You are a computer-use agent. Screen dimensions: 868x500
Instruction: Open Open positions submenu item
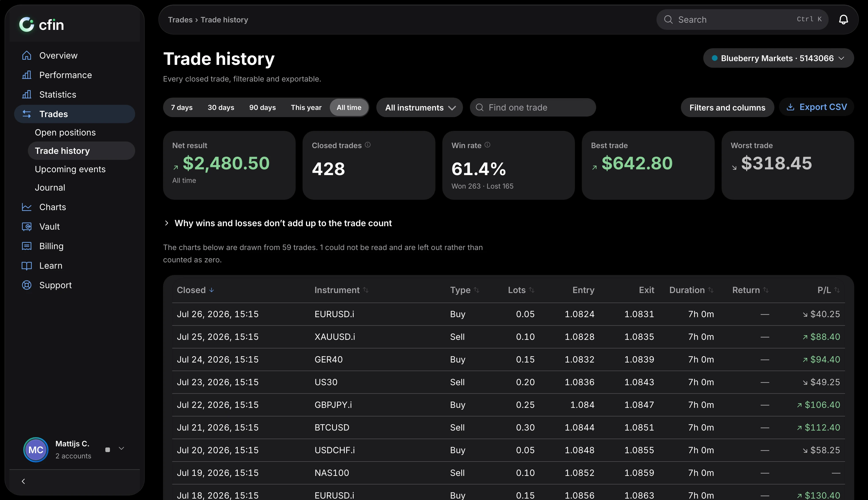(82, 133)
